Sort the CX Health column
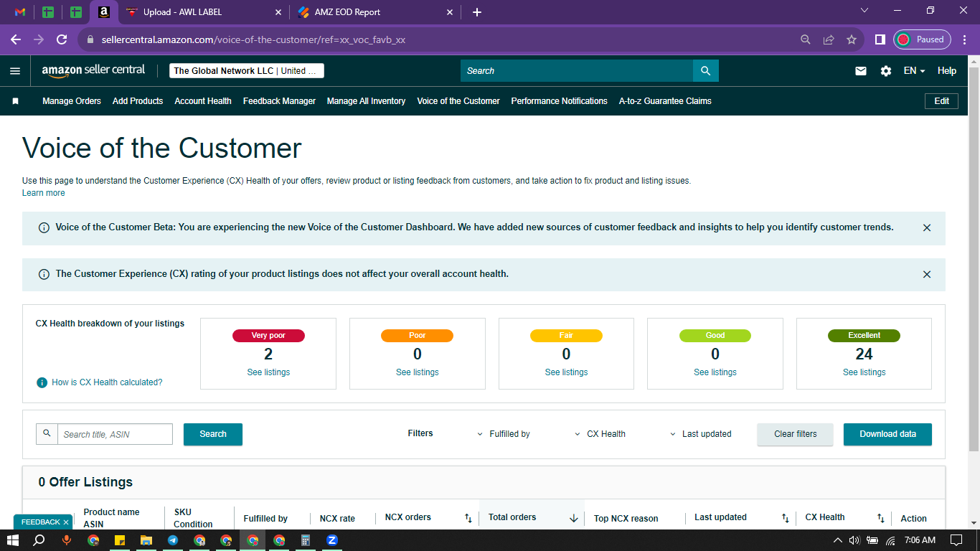Image resolution: width=980 pixels, height=551 pixels. tap(881, 518)
